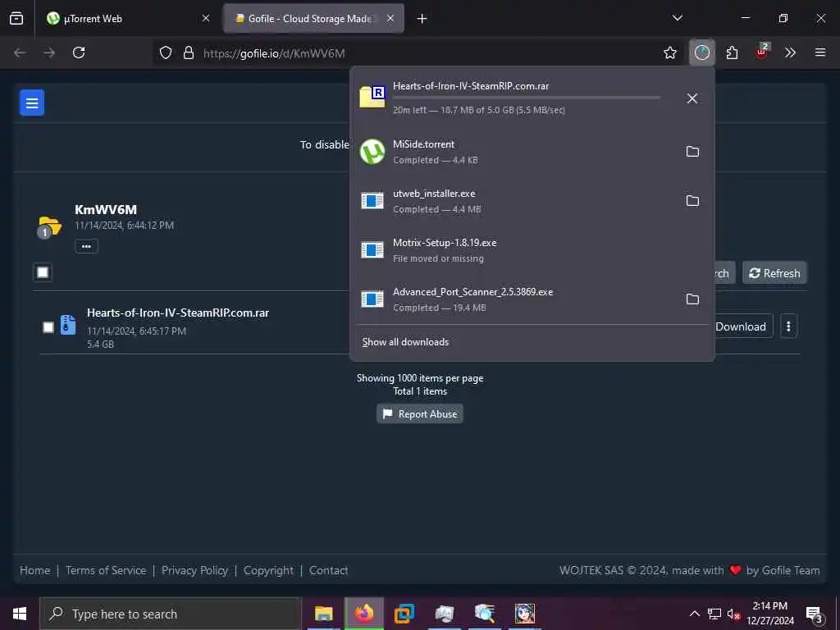Open the Contact footer link
The height and width of the screenshot is (630, 840).
tap(328, 571)
